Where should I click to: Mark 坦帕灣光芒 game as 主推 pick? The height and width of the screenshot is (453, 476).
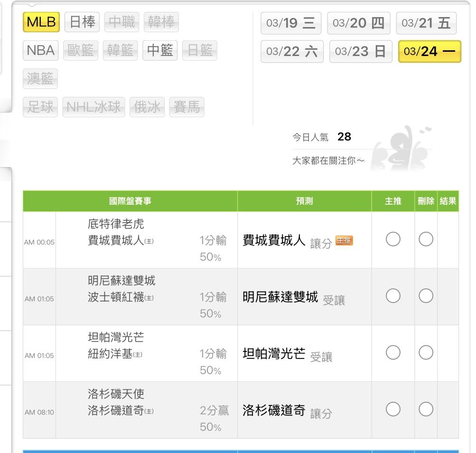pos(393,352)
